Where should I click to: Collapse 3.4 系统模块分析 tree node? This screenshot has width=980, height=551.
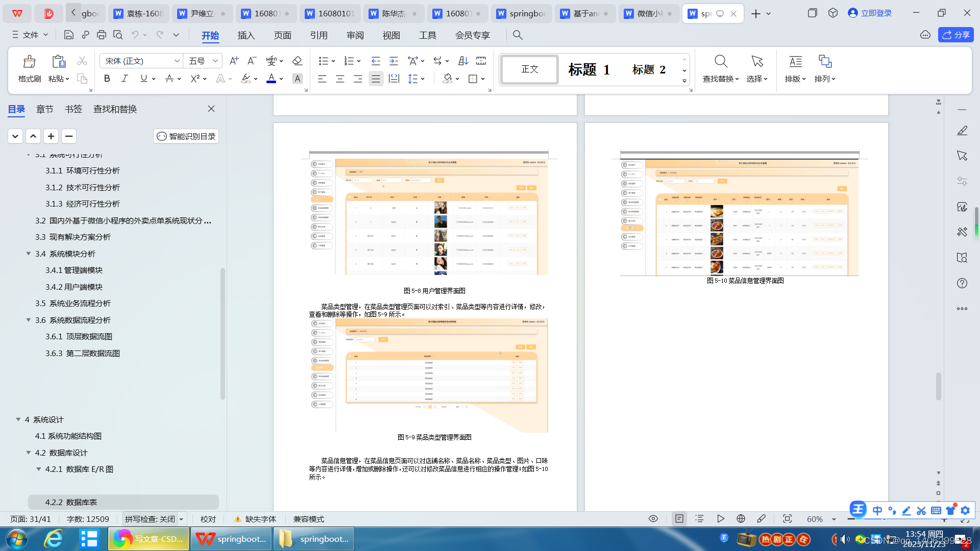29,254
